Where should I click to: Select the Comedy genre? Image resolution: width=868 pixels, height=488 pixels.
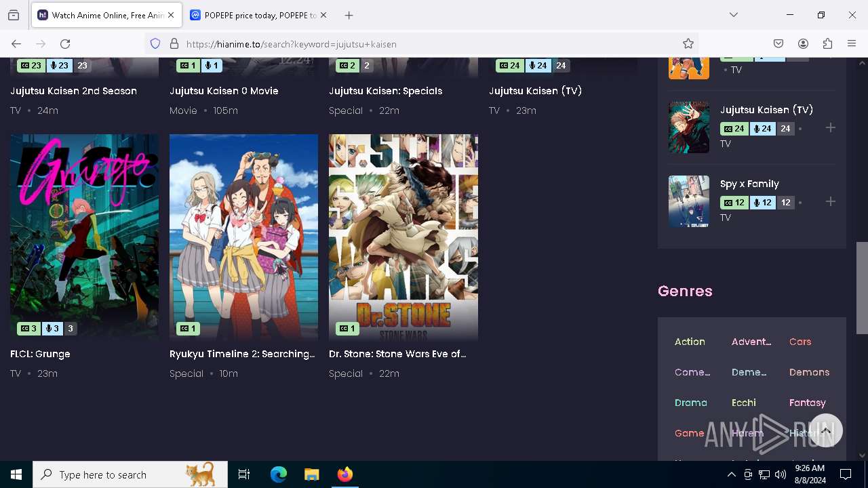[692, 372]
